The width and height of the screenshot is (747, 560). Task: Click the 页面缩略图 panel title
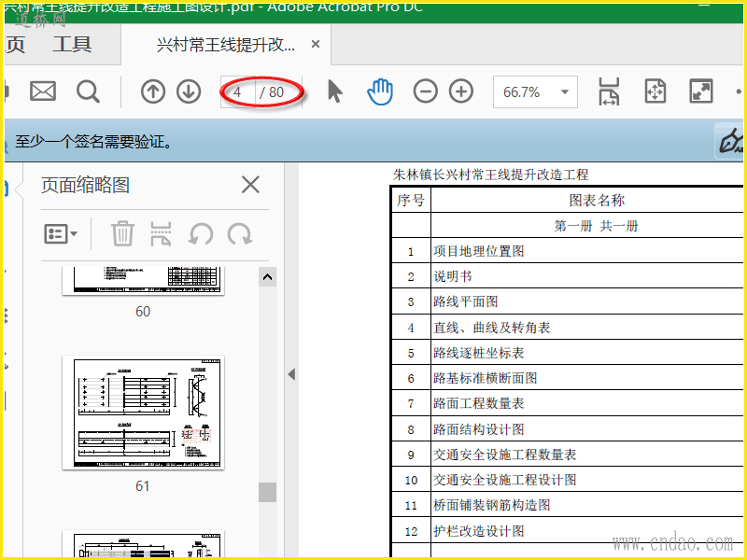(x=85, y=185)
